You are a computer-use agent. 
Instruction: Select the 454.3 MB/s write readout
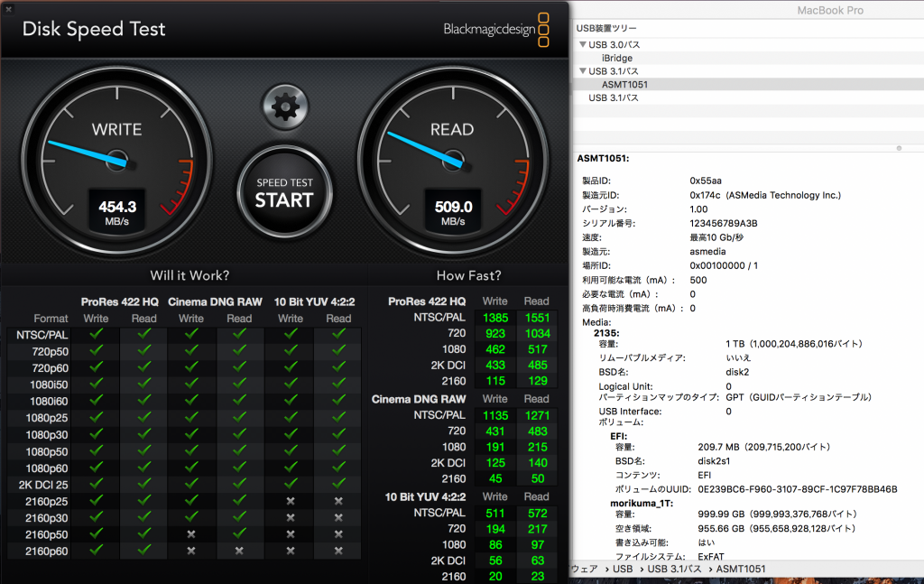tap(116, 211)
